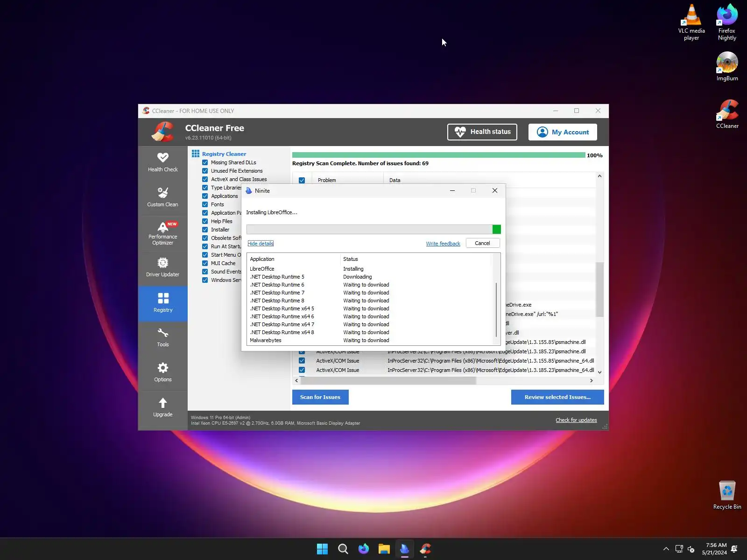The height and width of the screenshot is (560, 747).
Task: Select the .NET Desktop Runtime x64 8 row
Action: tap(369, 332)
